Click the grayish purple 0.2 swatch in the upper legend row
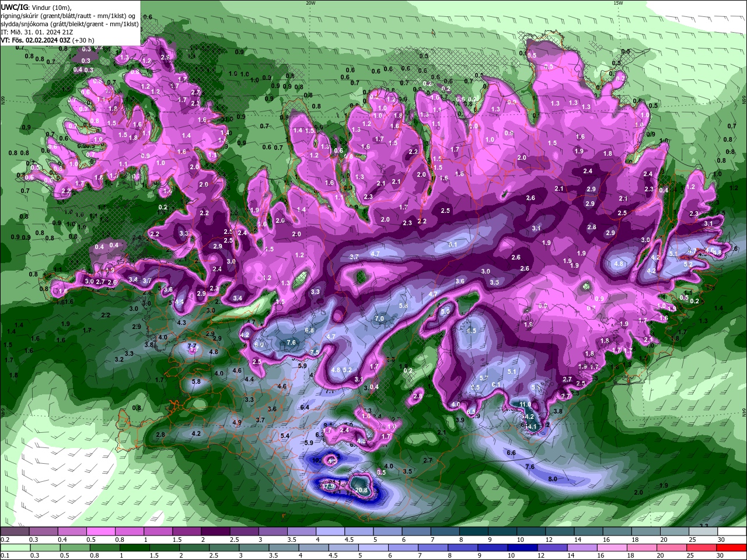Image resolution: width=747 pixels, height=560 pixels. coord(15,531)
